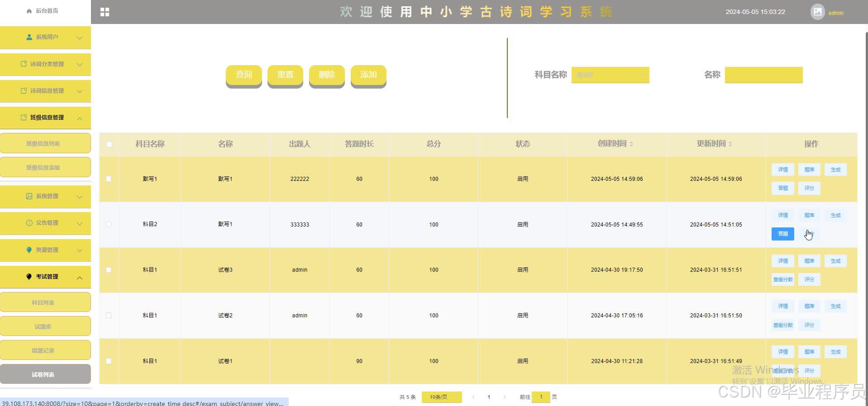Open 班级信息列表 submenu item
Screen dimensions: 868x406
tap(45, 143)
